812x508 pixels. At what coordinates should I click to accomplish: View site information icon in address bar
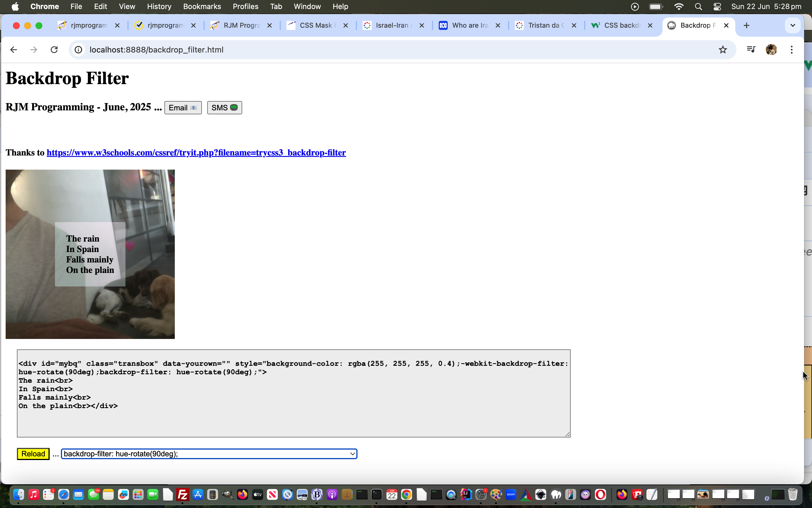tap(78, 50)
